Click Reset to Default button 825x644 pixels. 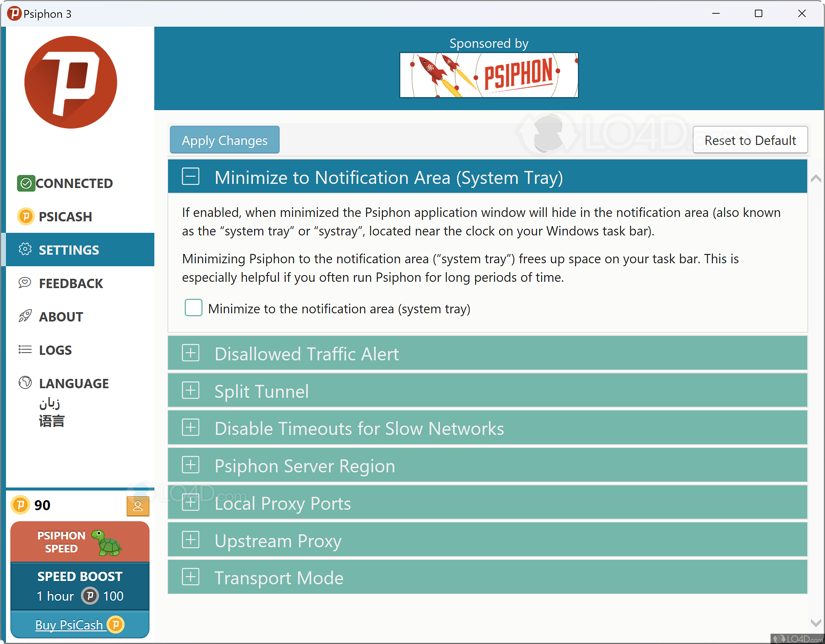750,140
